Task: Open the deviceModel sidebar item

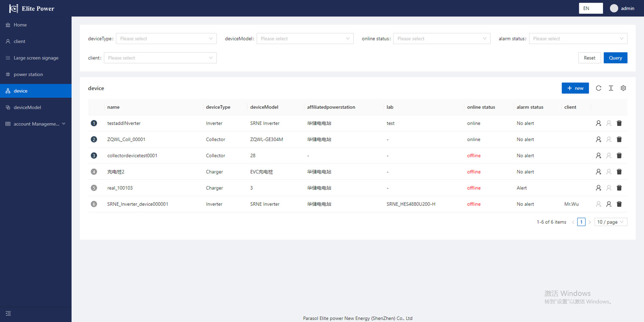Action: point(27,108)
